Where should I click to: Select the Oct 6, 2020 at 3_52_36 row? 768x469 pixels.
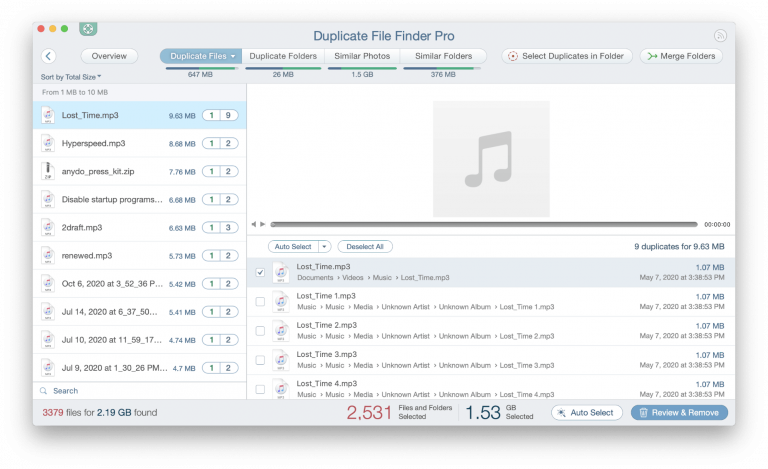[140, 284]
